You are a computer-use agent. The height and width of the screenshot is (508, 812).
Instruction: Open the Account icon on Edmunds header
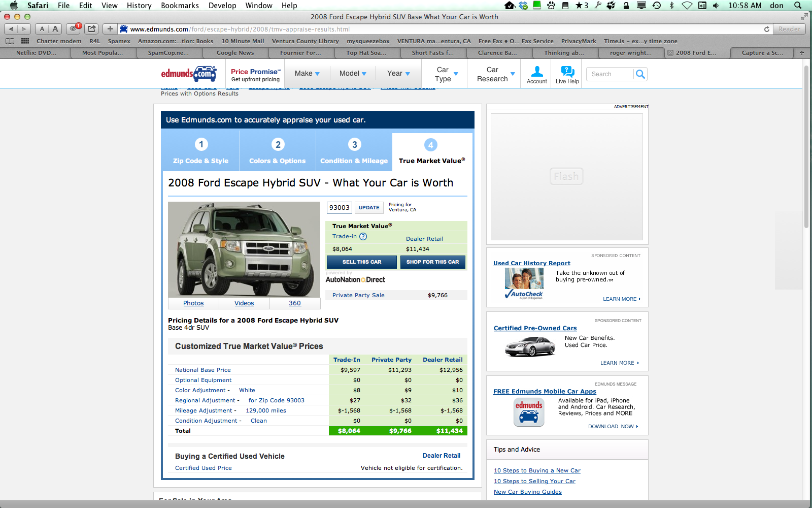536,74
